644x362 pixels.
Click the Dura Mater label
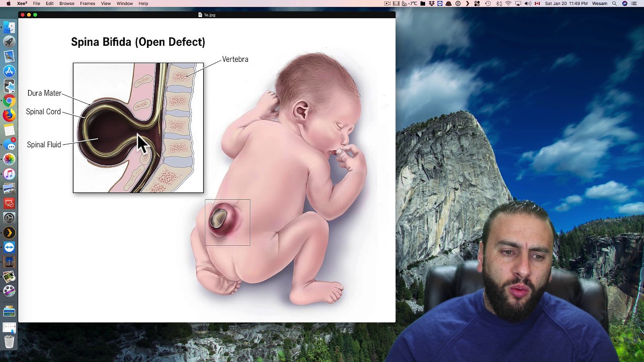tap(44, 93)
